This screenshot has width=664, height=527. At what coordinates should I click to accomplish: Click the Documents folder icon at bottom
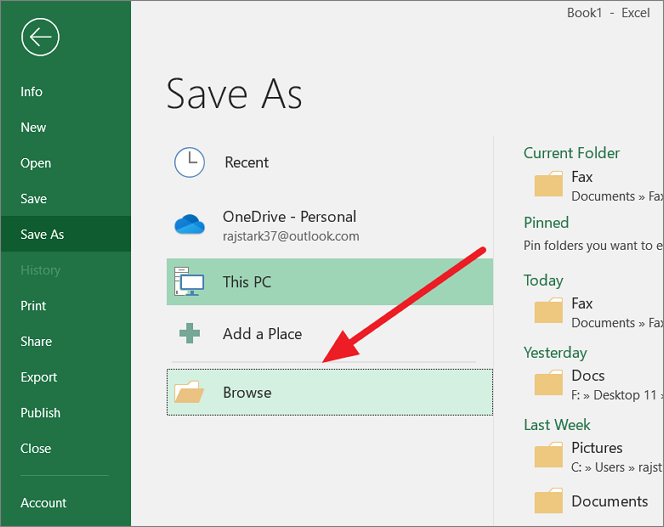click(548, 501)
